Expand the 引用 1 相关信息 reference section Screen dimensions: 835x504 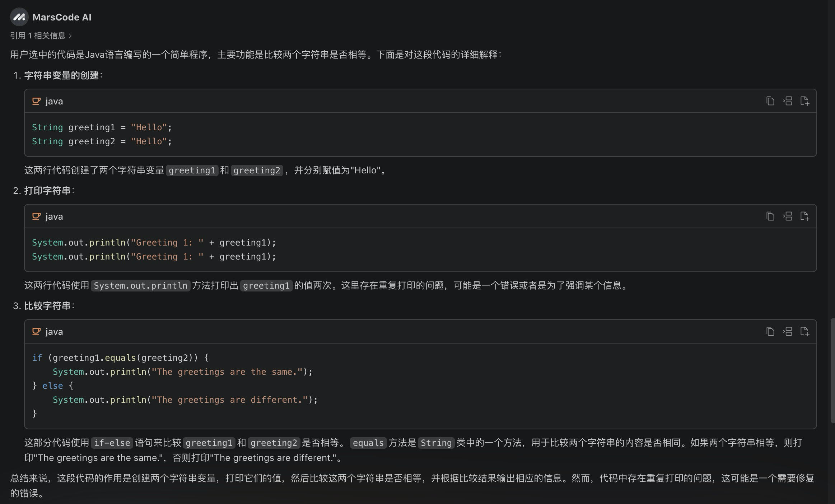[38, 36]
